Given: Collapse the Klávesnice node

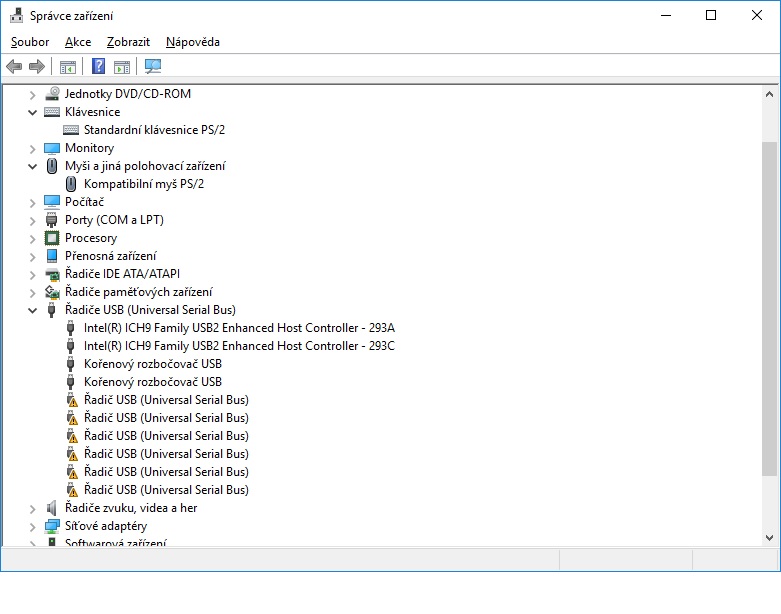Looking at the screenshot, I should tap(32, 113).
